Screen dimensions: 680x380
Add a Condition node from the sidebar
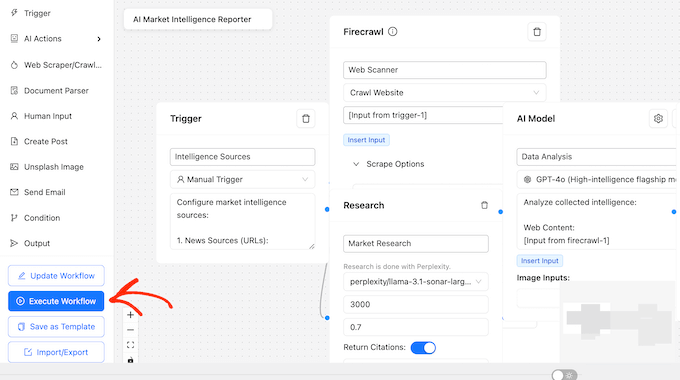[35, 218]
